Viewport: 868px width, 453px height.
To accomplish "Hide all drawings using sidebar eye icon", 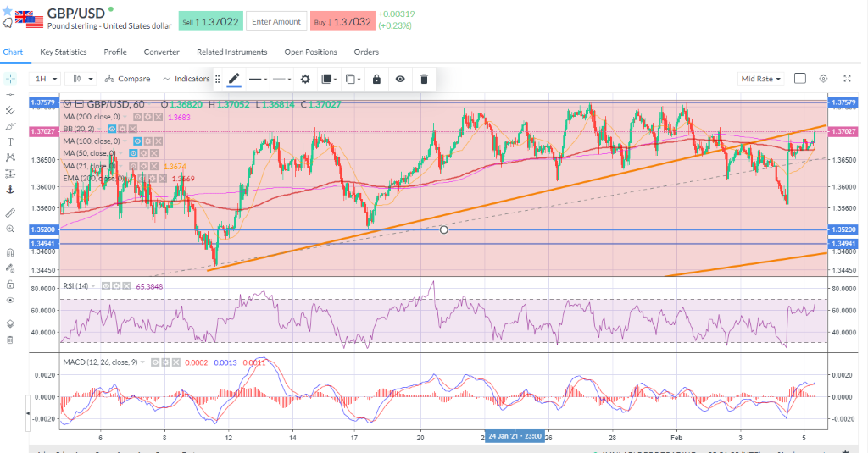I will click(x=10, y=301).
